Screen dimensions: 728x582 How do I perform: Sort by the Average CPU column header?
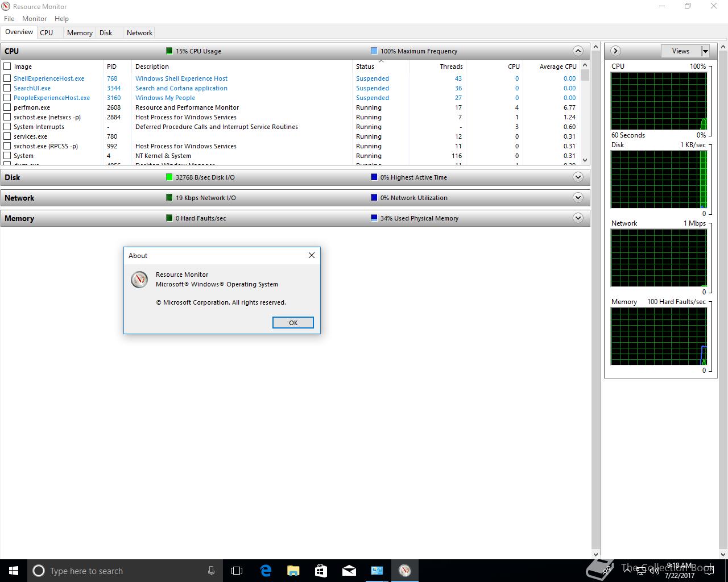coord(551,66)
